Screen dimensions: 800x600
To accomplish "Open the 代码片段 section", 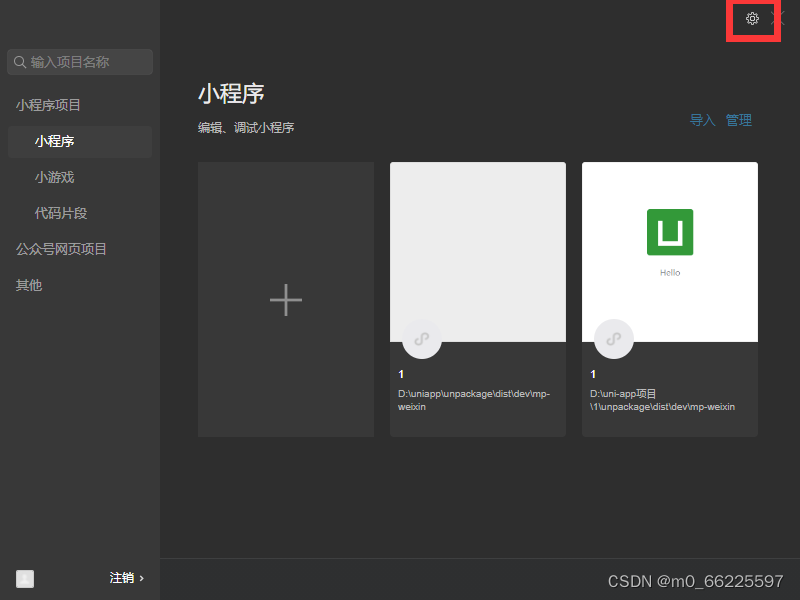I will click(61, 213).
